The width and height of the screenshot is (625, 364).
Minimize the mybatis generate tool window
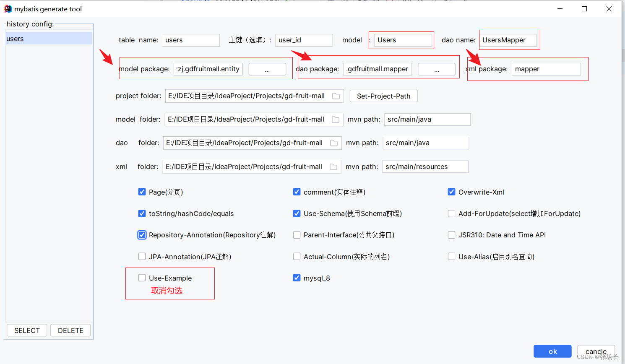[x=560, y=9]
